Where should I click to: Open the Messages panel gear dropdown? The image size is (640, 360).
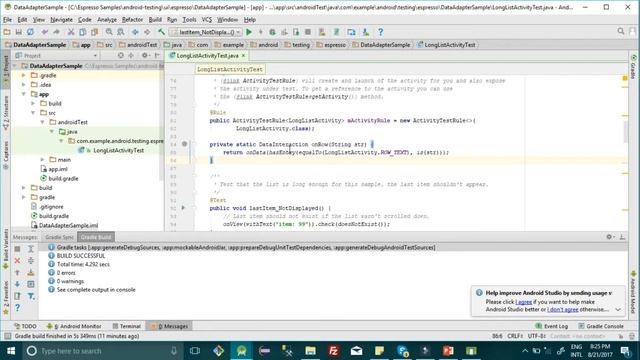(x=610, y=237)
